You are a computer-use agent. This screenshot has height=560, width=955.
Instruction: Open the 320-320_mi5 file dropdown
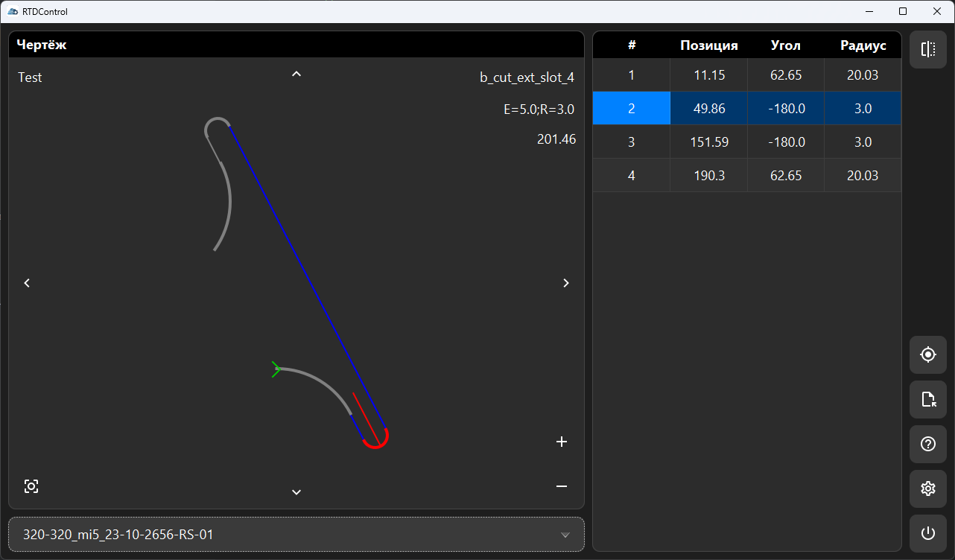pos(296,535)
